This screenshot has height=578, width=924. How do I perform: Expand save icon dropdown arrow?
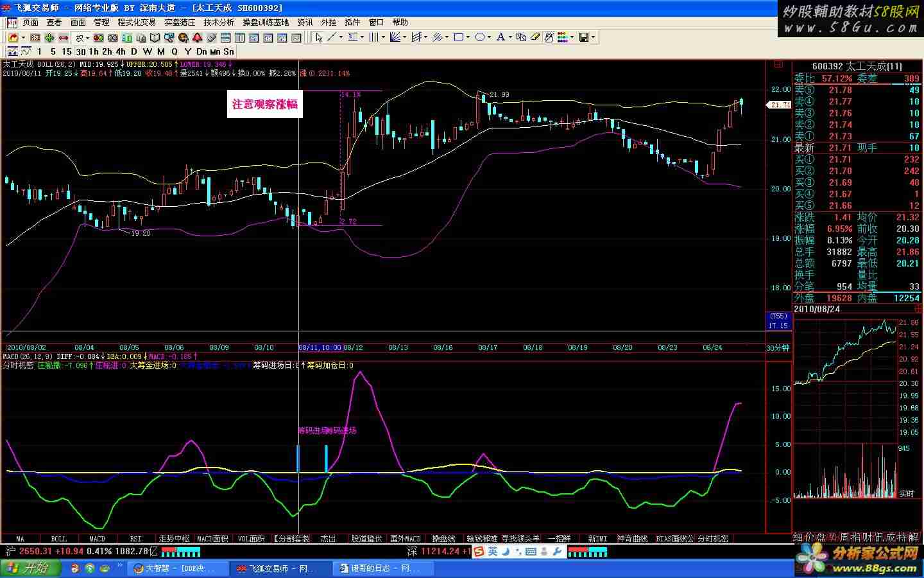(x=594, y=37)
